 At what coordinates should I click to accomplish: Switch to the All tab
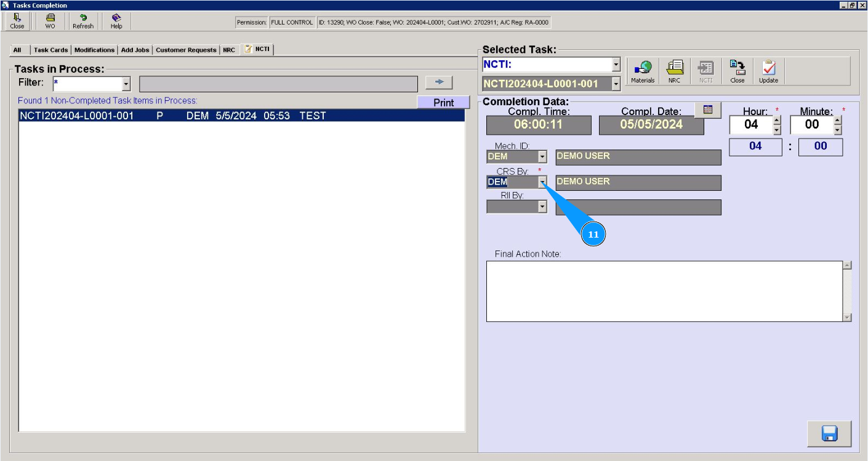17,50
